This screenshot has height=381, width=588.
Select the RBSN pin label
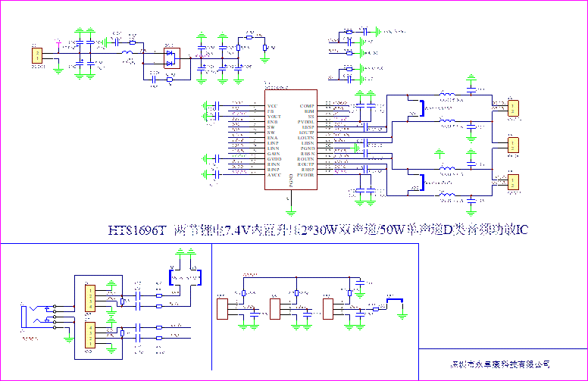[x=308, y=154]
